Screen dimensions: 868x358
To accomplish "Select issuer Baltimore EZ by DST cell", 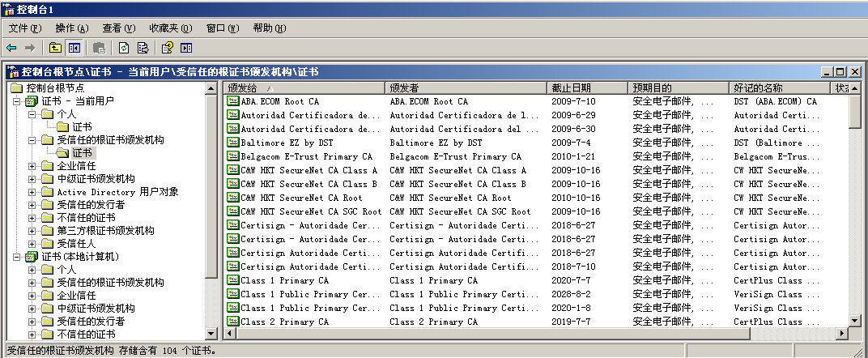I will (x=436, y=143).
